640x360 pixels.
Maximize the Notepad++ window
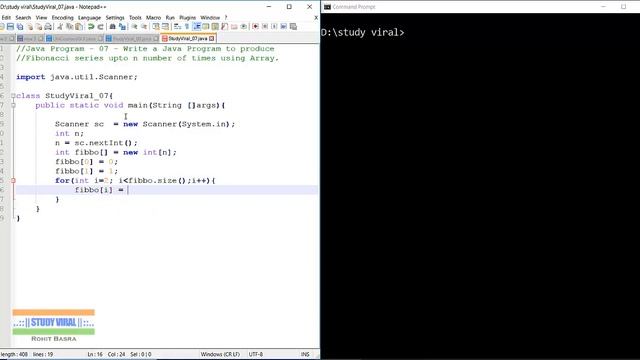pyautogui.click(x=289, y=7)
